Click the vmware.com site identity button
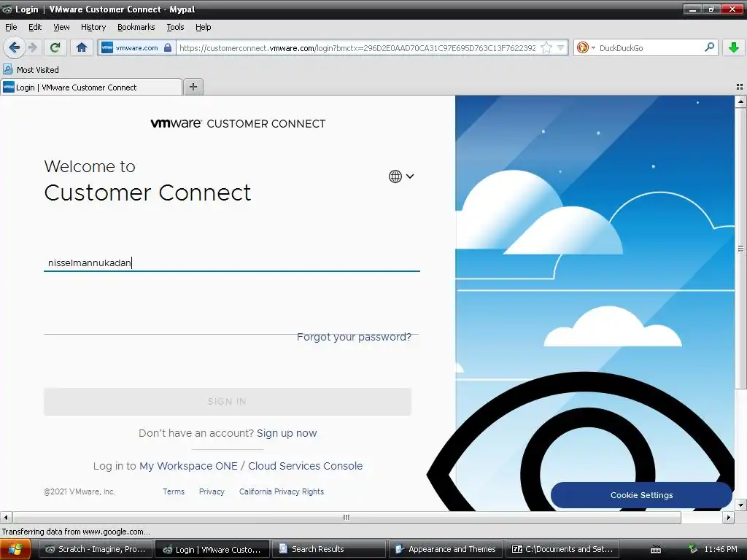The width and height of the screenshot is (747, 560). click(x=136, y=47)
